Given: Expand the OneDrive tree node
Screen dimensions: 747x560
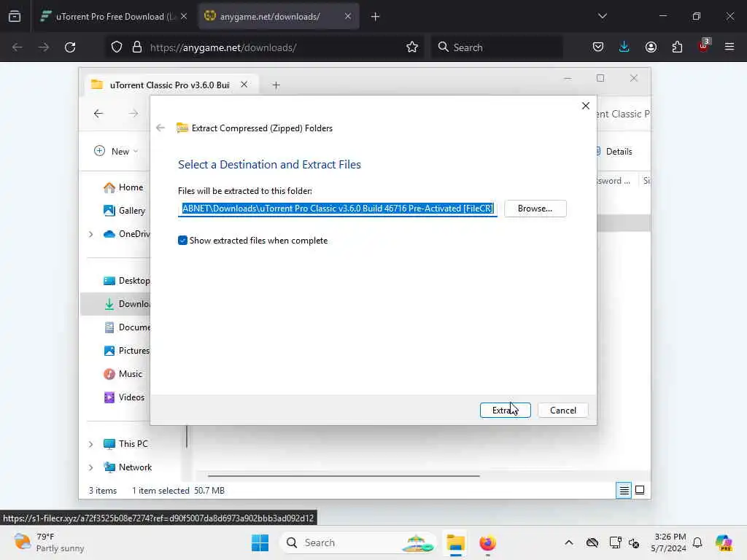Looking at the screenshot, I should 90,234.
